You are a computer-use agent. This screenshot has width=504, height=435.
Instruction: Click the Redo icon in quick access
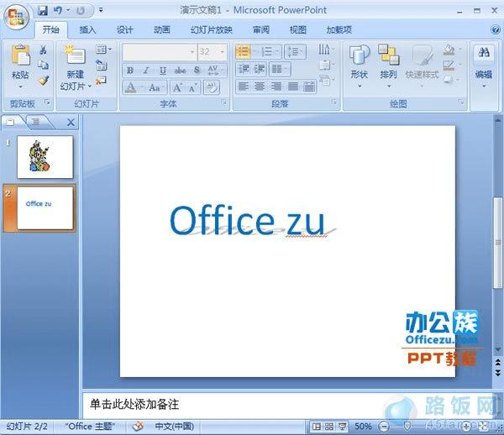[x=81, y=11]
